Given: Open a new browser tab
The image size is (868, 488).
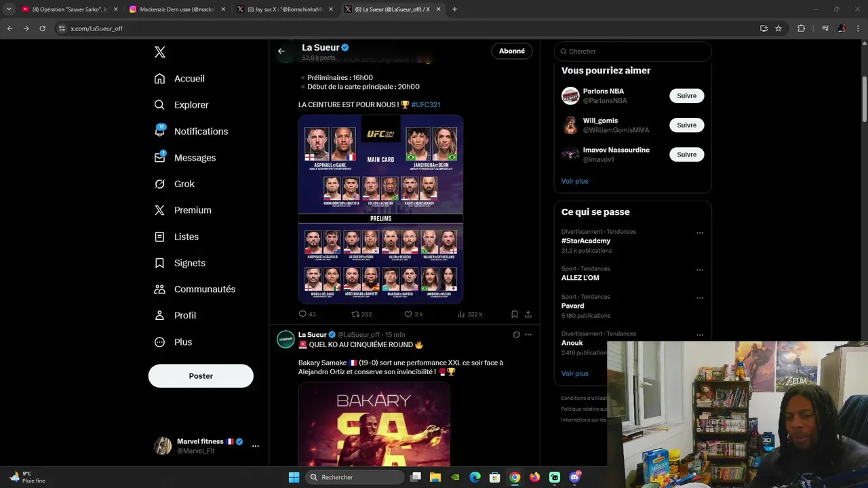Looking at the screenshot, I should (x=454, y=9).
